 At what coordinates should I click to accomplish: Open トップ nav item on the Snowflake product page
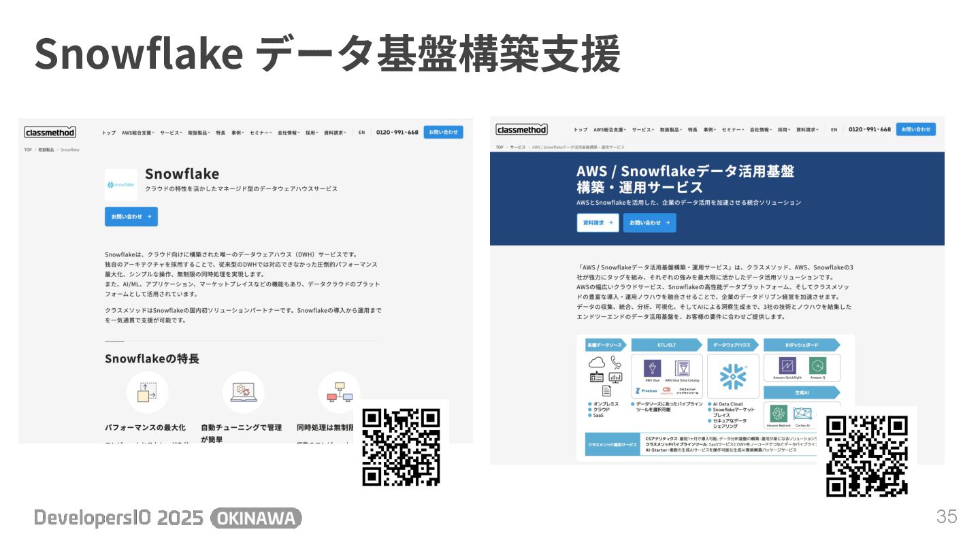[x=109, y=133]
